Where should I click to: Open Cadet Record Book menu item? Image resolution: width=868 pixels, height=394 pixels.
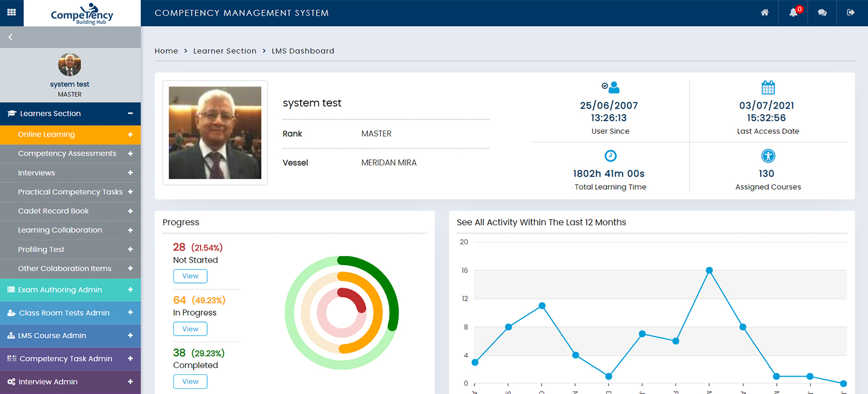(53, 211)
